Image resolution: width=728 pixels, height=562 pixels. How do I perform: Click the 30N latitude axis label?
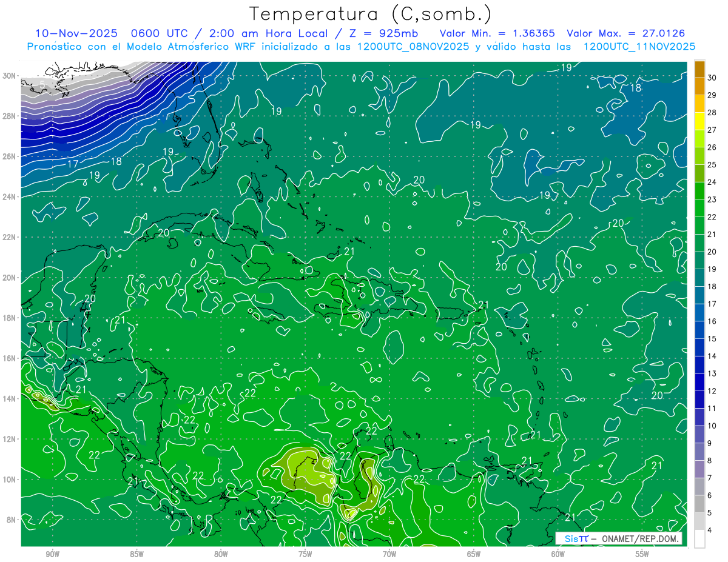point(10,76)
